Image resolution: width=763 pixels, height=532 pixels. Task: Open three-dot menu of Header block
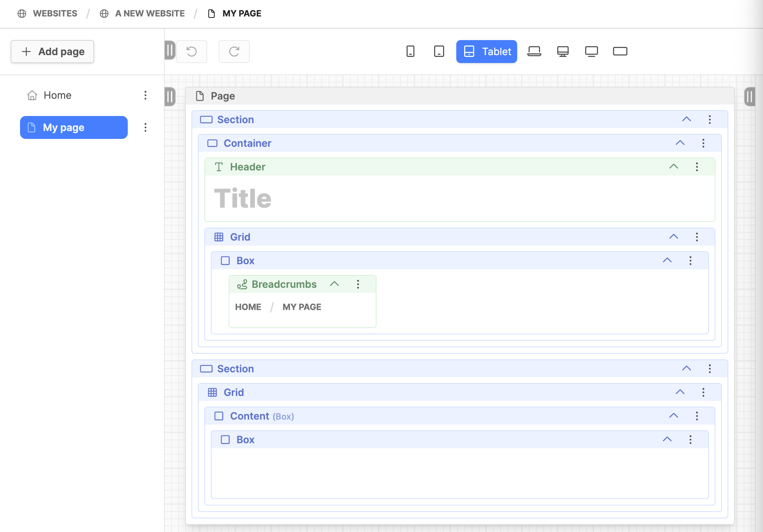[x=697, y=167]
